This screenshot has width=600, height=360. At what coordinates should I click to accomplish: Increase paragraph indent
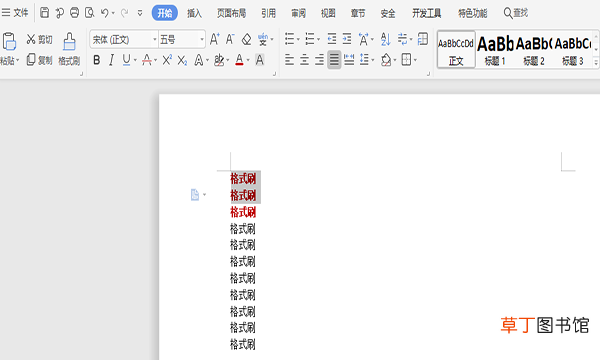[x=347, y=39]
